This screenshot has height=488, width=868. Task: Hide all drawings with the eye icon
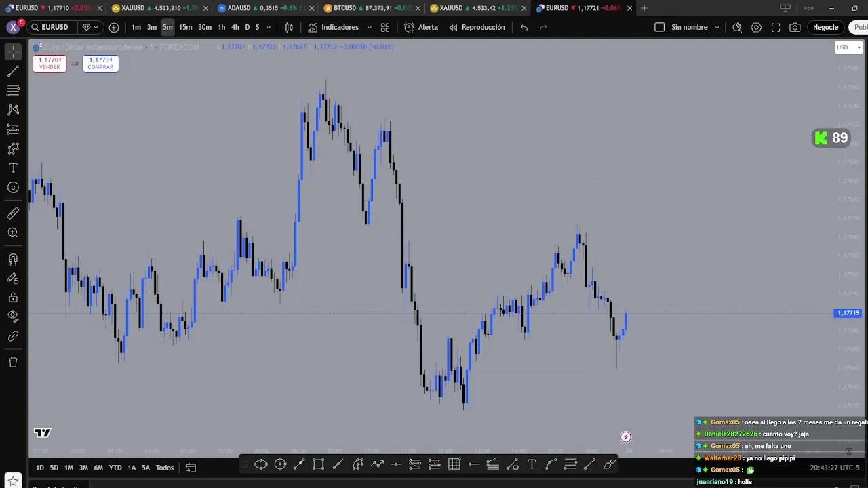pyautogui.click(x=13, y=316)
